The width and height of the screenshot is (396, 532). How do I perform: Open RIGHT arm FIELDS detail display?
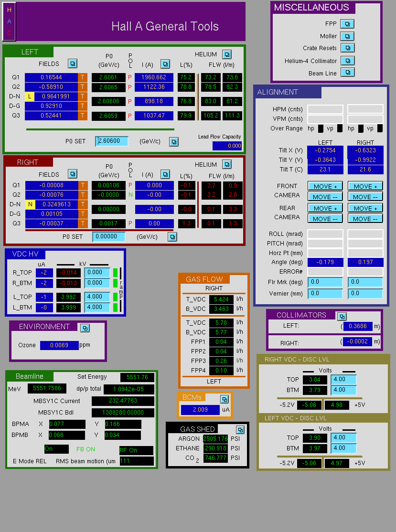(72, 174)
